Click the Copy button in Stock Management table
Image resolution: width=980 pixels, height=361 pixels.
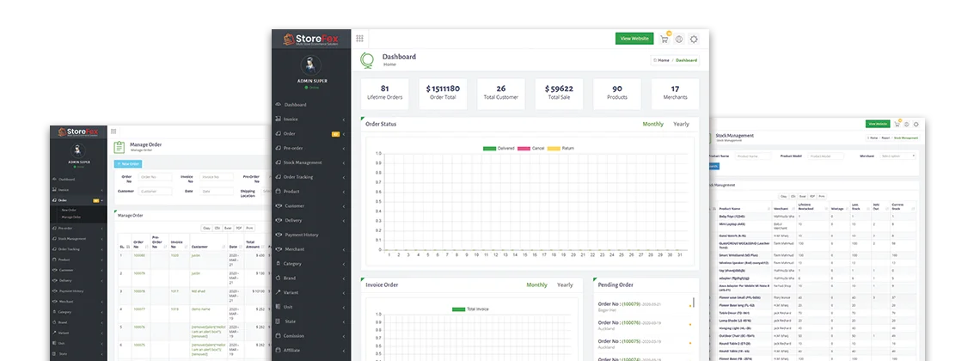[784, 196]
